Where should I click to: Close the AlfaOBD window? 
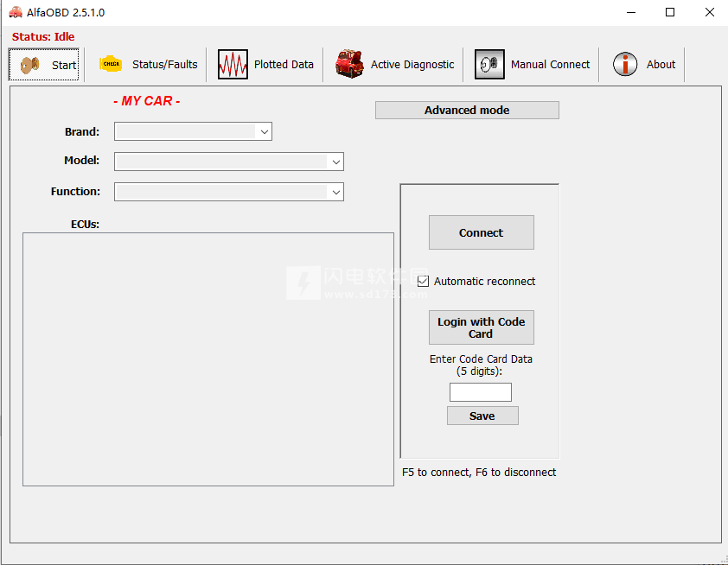click(x=710, y=12)
